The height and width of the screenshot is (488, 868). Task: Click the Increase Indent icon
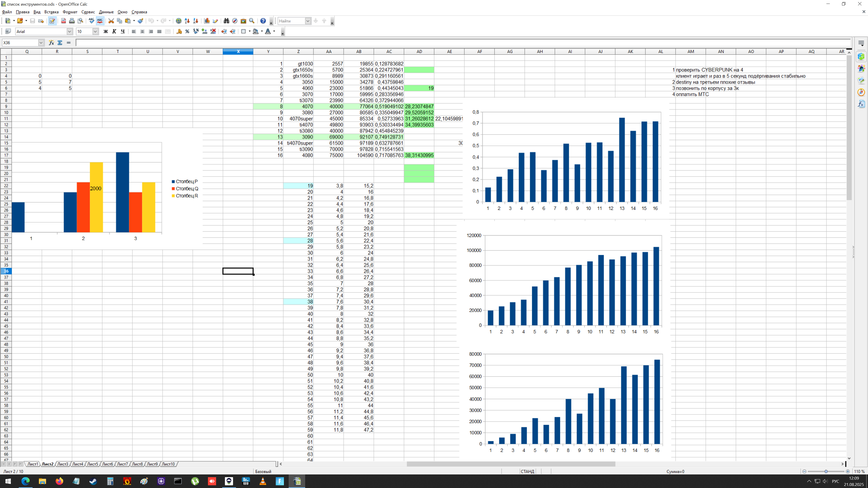click(x=233, y=31)
